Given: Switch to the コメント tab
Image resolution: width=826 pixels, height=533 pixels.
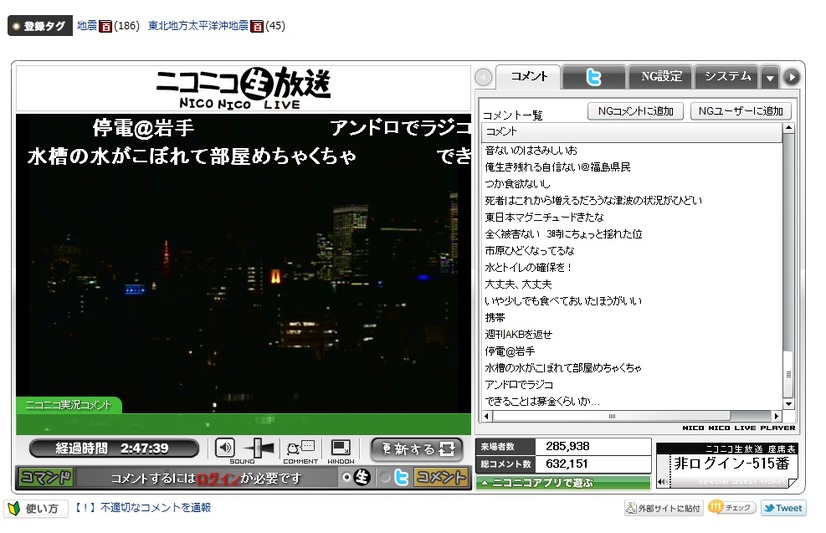Looking at the screenshot, I should (x=529, y=76).
